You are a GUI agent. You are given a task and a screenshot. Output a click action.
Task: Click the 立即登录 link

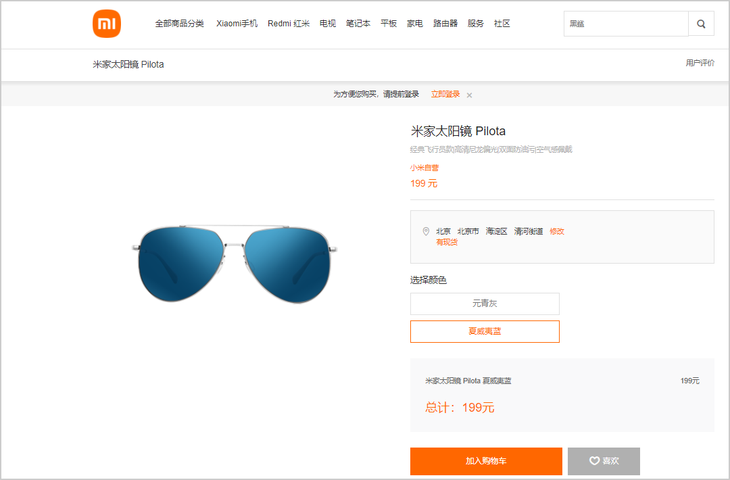point(445,95)
